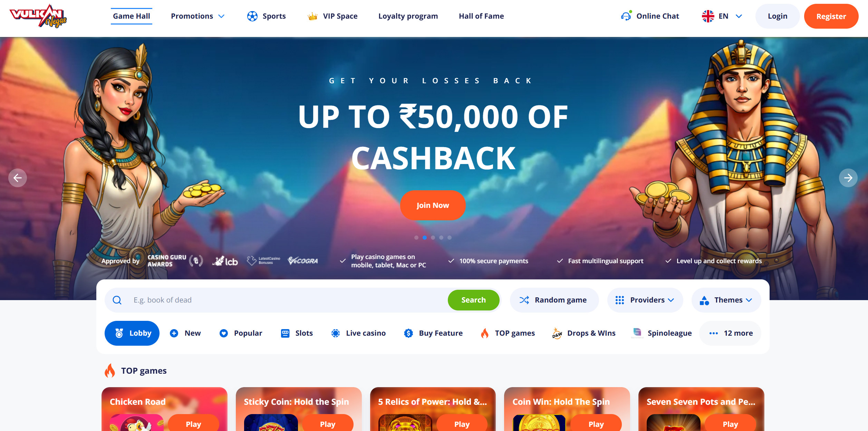Click the orange Register button
This screenshot has height=431, width=868.
coord(831,16)
